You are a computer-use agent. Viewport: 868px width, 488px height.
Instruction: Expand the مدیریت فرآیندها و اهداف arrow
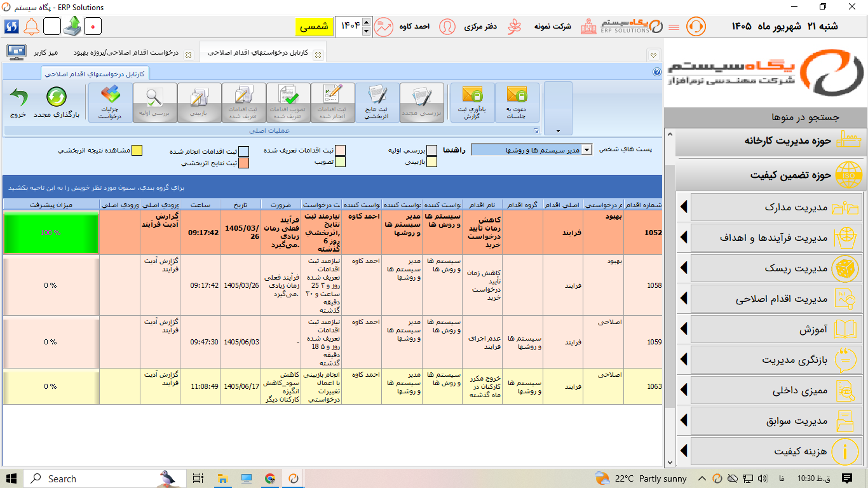(x=684, y=238)
